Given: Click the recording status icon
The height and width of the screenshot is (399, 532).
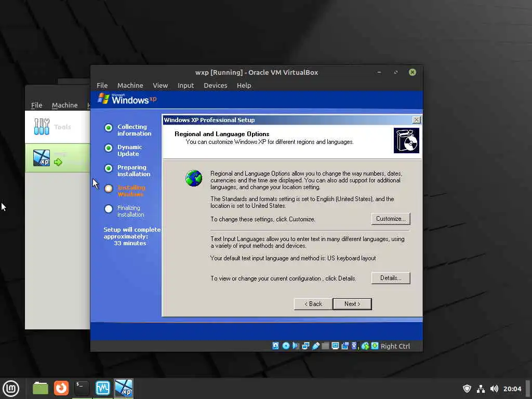Looking at the screenshot, I should click(345, 345).
